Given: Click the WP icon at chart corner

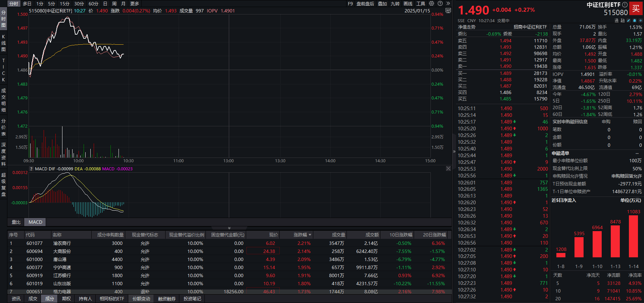Looking at the screenshot, I should 448,11.
